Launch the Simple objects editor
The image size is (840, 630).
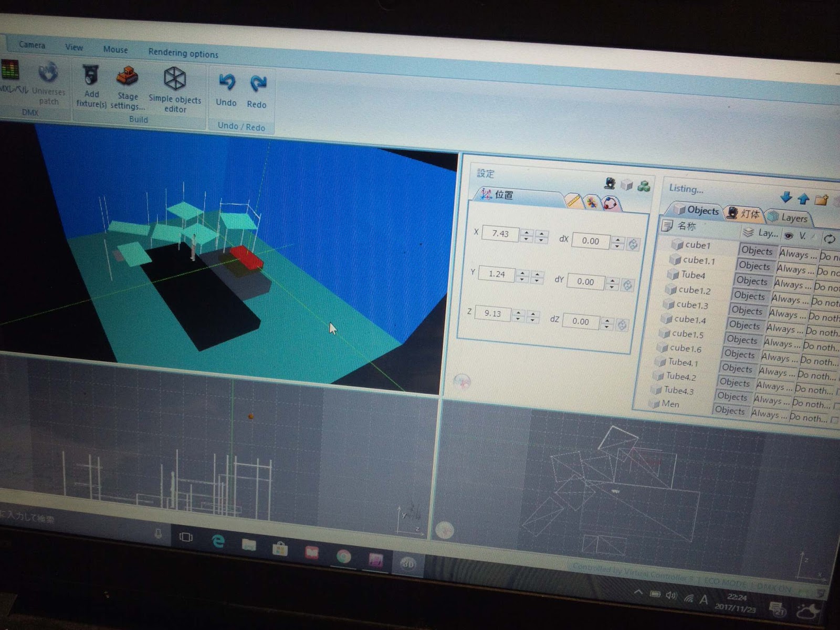(175, 90)
